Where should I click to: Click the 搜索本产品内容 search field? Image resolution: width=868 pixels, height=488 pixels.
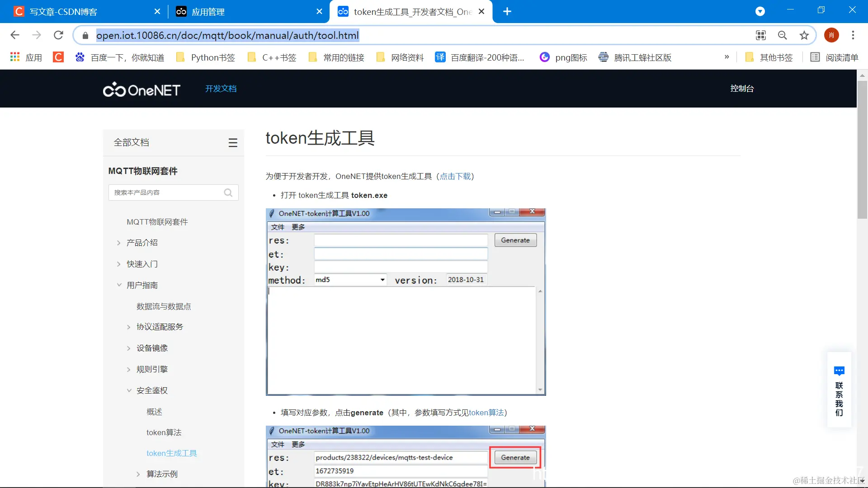(x=165, y=192)
